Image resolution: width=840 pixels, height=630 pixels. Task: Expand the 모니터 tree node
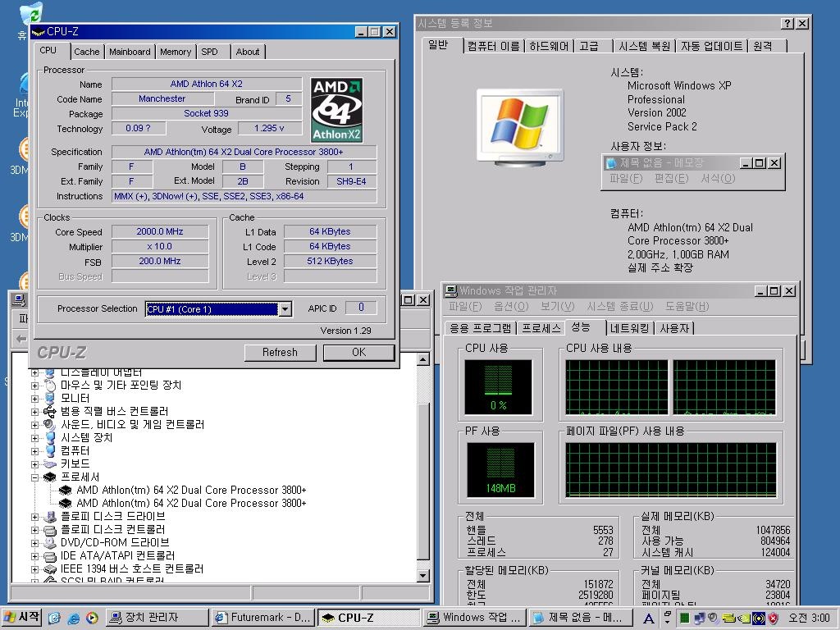(x=34, y=399)
